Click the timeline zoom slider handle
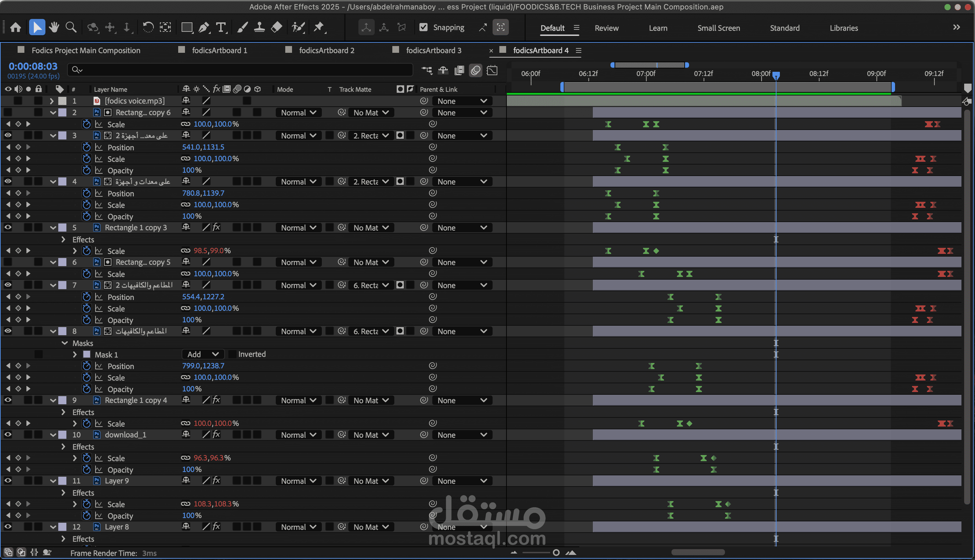 [556, 553]
